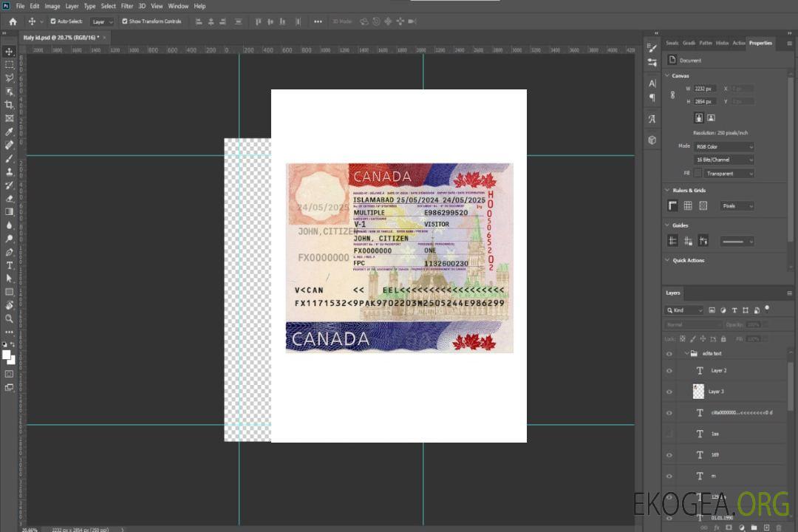The width and height of the screenshot is (798, 532).
Task: Show the hidden 'lss' text layer
Action: [x=669, y=434]
